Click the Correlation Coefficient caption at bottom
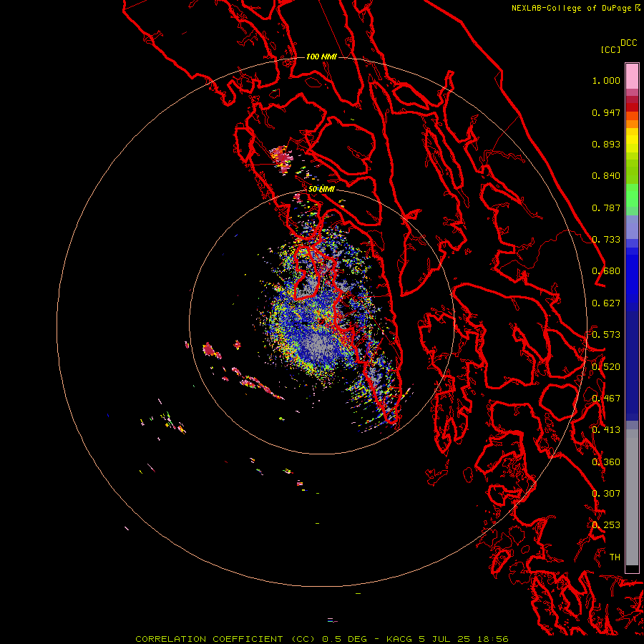644x644 pixels. (322, 639)
